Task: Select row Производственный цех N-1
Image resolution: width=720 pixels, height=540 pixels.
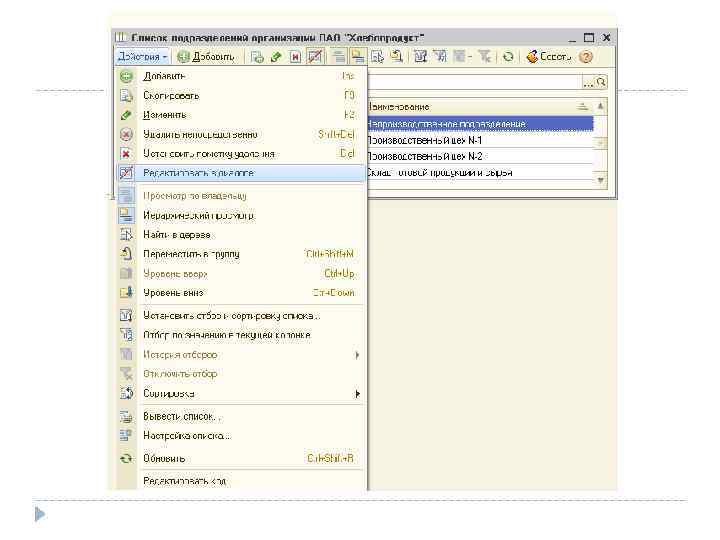Action: pos(480,140)
